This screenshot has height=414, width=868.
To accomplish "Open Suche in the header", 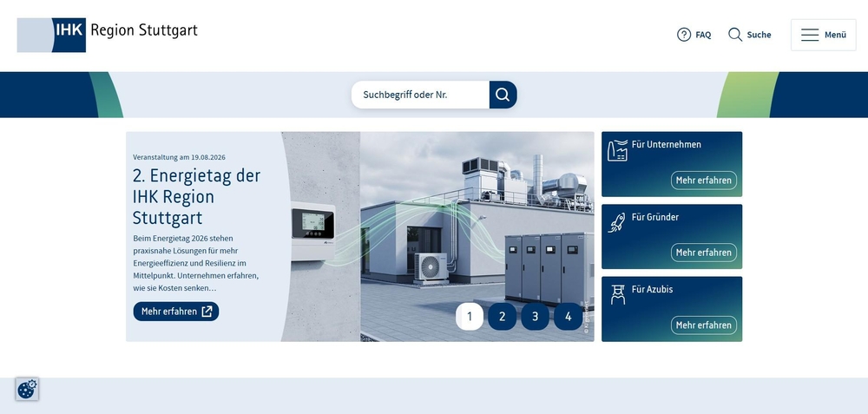I will (x=750, y=35).
